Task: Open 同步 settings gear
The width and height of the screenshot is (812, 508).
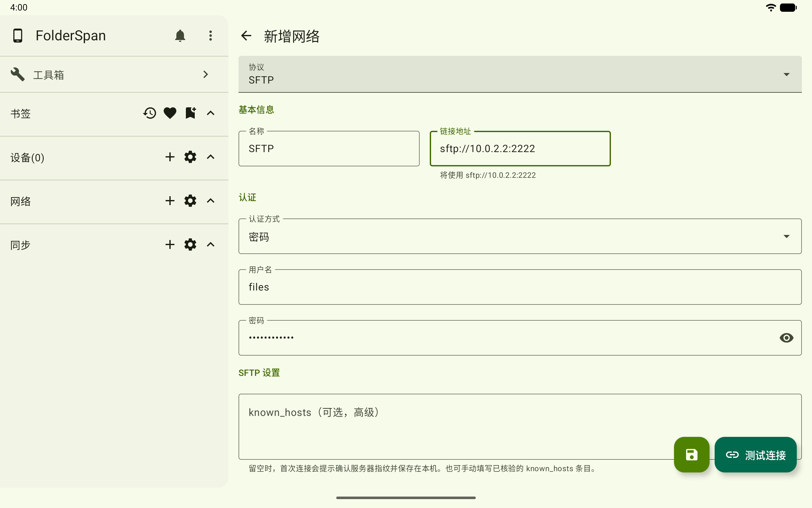Action: pyautogui.click(x=190, y=244)
